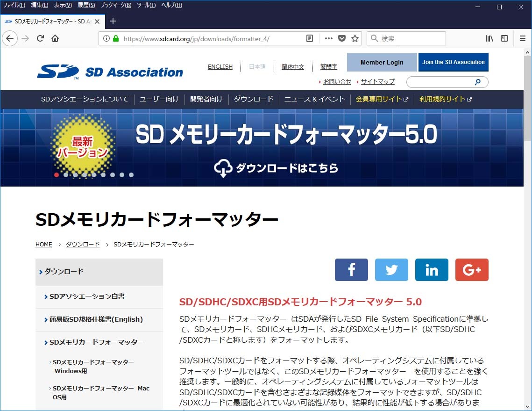Open the Firefox Library icon

pos(489,38)
